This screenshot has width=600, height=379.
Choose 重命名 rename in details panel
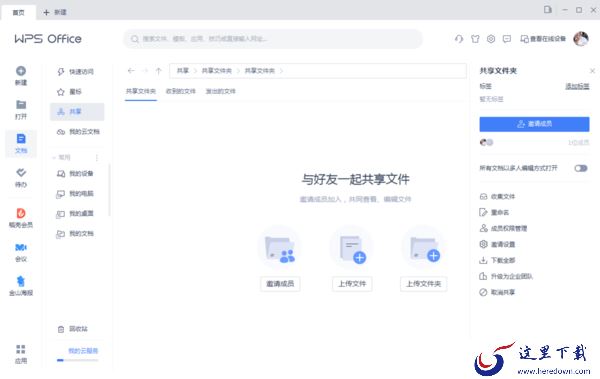(x=494, y=212)
